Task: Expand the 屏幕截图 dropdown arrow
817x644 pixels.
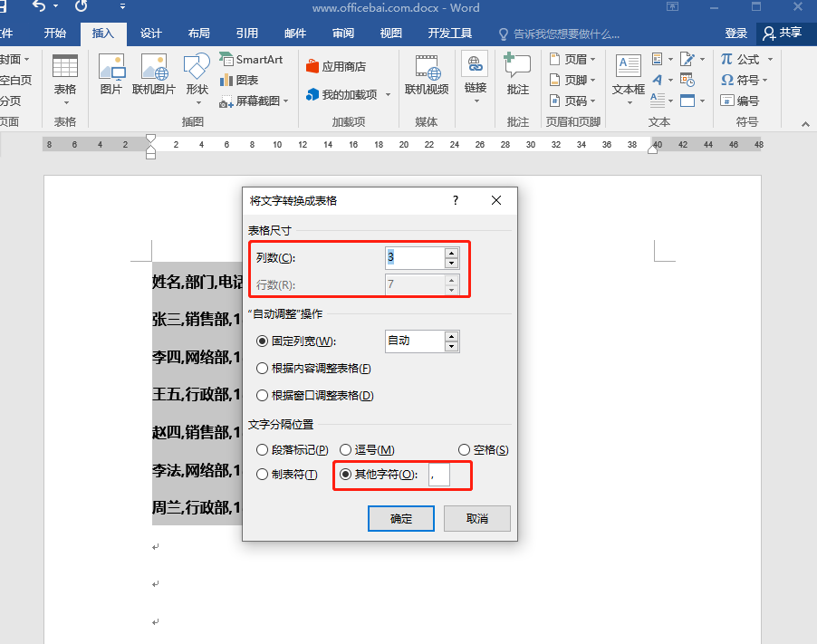Action: pos(285,101)
